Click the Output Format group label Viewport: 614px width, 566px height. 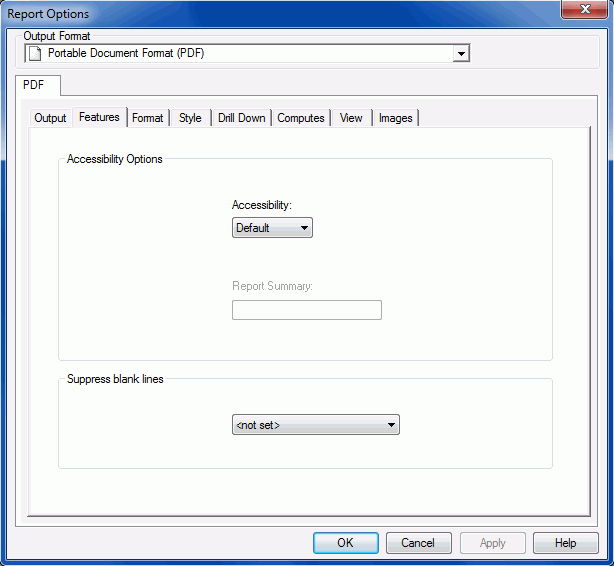[57, 36]
